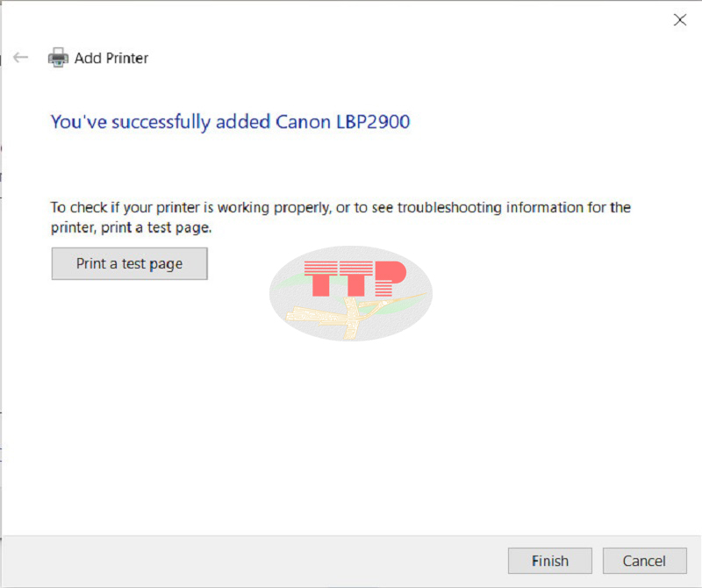Click the 'To check if your printer' instruction text
The width and height of the screenshot is (702, 588).
coord(340,218)
